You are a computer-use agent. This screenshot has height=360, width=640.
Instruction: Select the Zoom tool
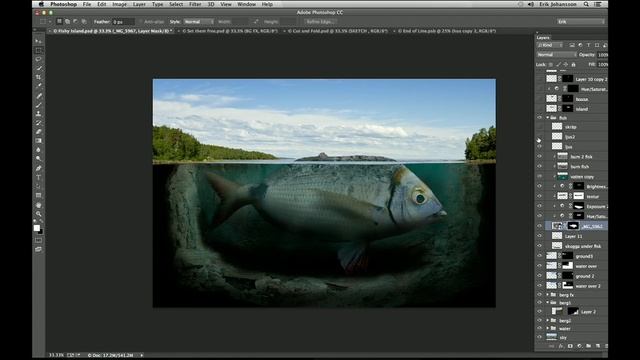pos(38,214)
